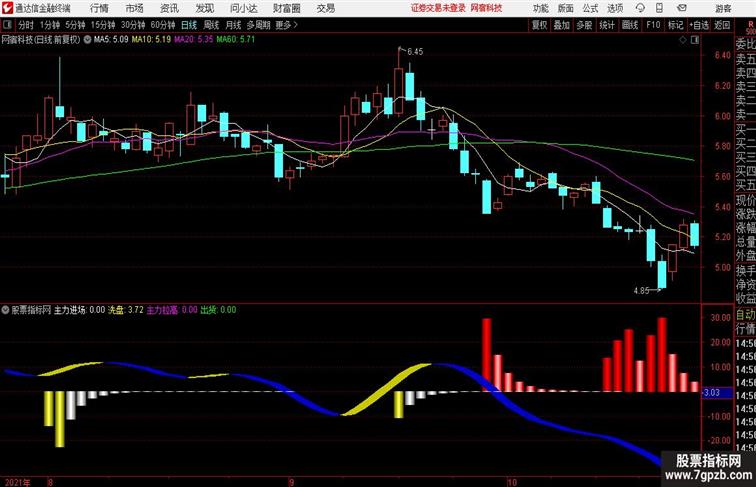
Task: Click the 多股 multi-stock button
Action: 584,25
